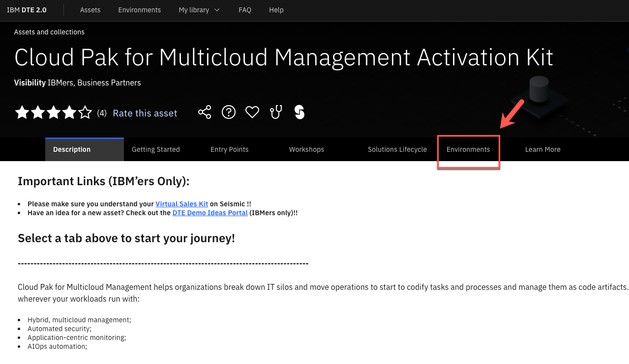Follow the DTE Demo Ideas Portal link
This screenshot has width=629, height=364.
[210, 213]
